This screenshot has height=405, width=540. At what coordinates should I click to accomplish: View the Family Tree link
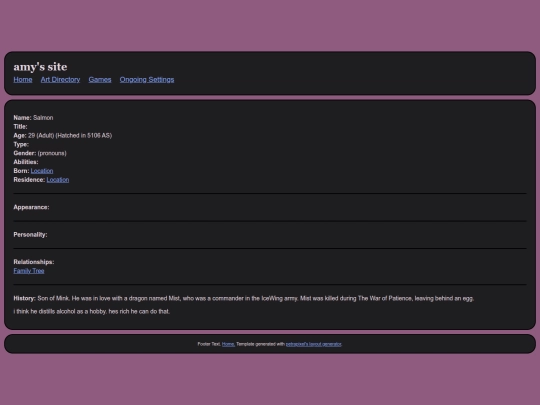point(29,271)
